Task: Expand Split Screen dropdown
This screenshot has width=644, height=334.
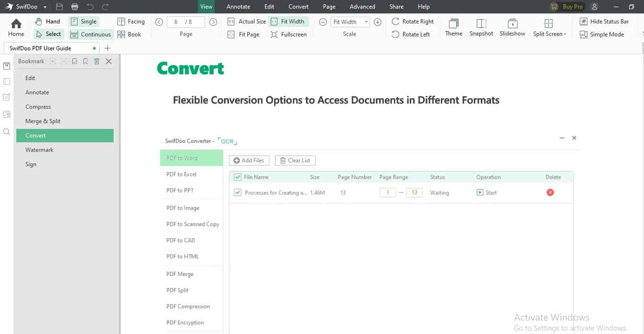Action: click(x=549, y=28)
